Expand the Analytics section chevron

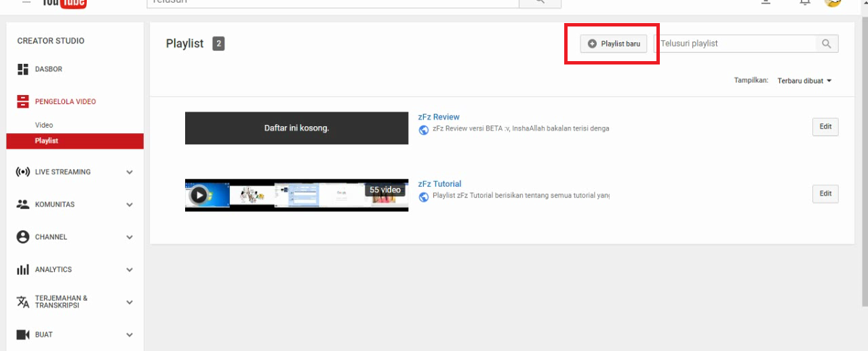130,270
